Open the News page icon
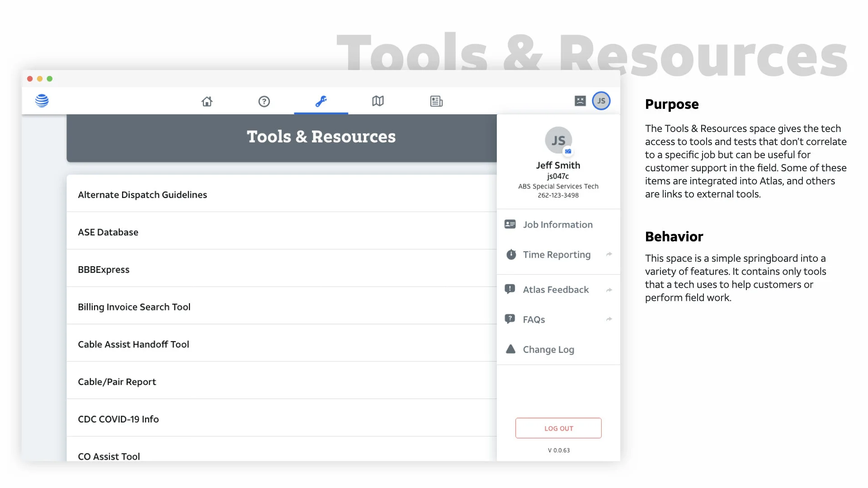 coord(436,101)
